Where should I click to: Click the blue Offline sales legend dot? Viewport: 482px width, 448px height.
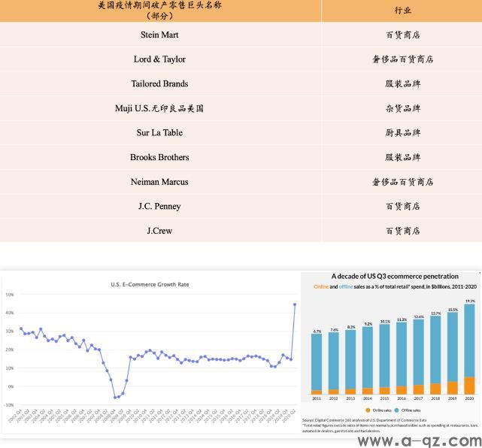tap(396, 410)
